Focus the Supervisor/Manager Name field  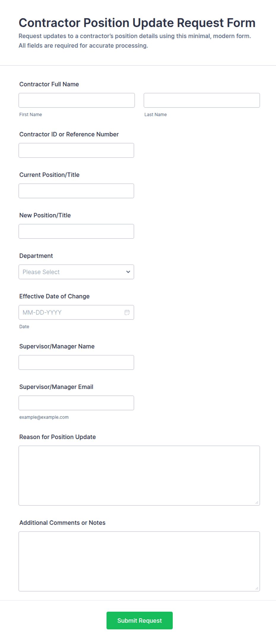tap(76, 363)
